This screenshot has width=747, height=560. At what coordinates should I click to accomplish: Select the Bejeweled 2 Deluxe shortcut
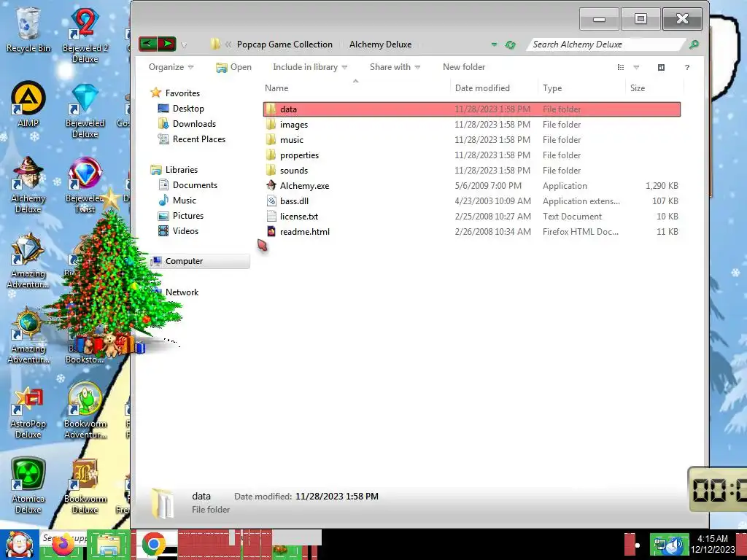[x=85, y=36]
